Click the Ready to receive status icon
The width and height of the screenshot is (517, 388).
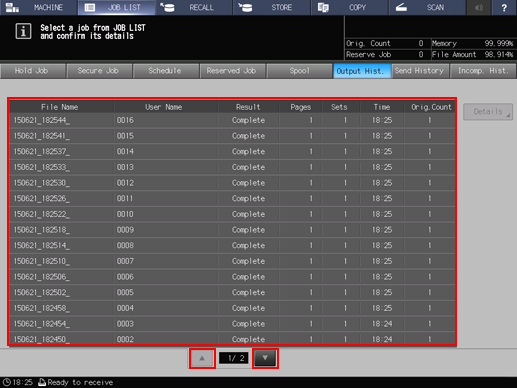point(42,382)
